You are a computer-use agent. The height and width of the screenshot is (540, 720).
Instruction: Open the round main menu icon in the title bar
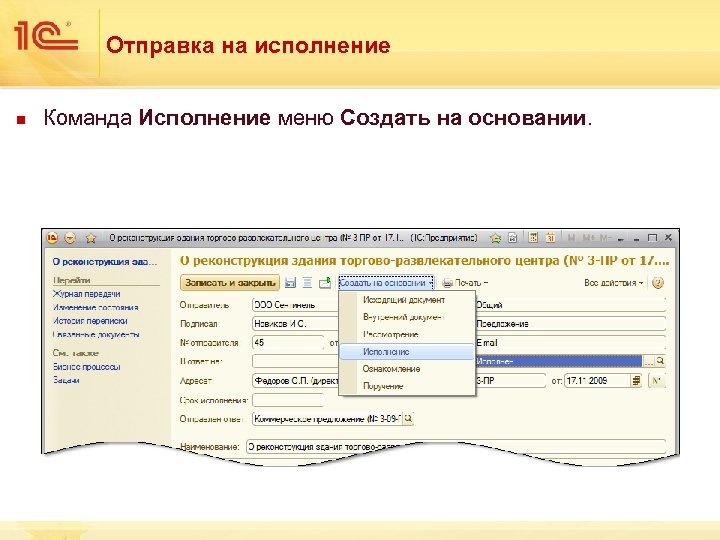click(x=70, y=238)
